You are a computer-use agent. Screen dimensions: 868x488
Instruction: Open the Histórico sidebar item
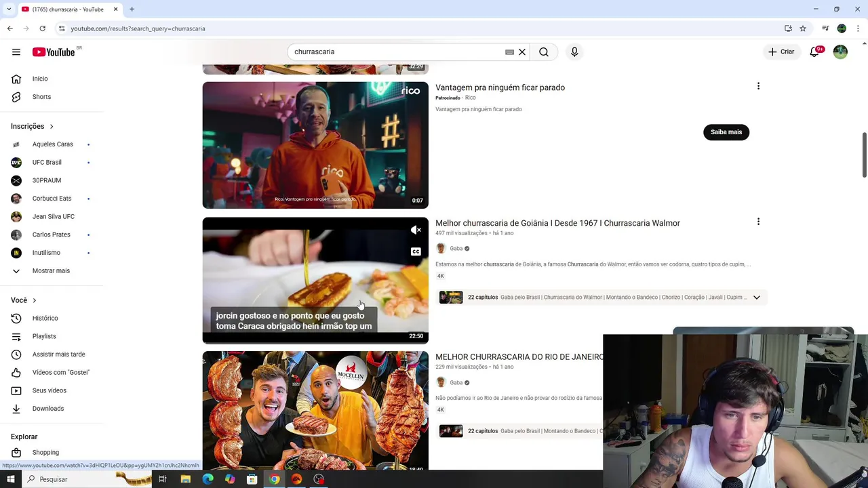(45, 318)
